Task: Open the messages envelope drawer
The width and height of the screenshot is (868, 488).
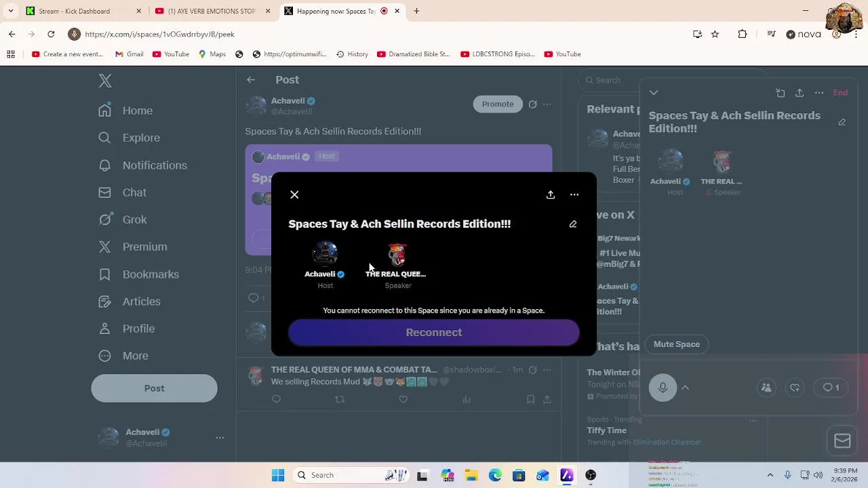Action: (x=842, y=441)
